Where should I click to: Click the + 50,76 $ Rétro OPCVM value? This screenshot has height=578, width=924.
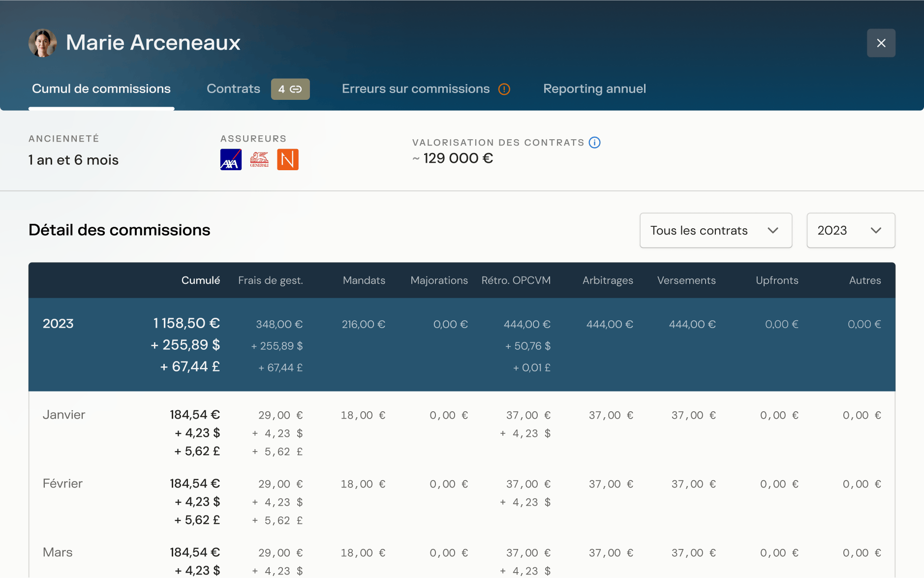[528, 346]
